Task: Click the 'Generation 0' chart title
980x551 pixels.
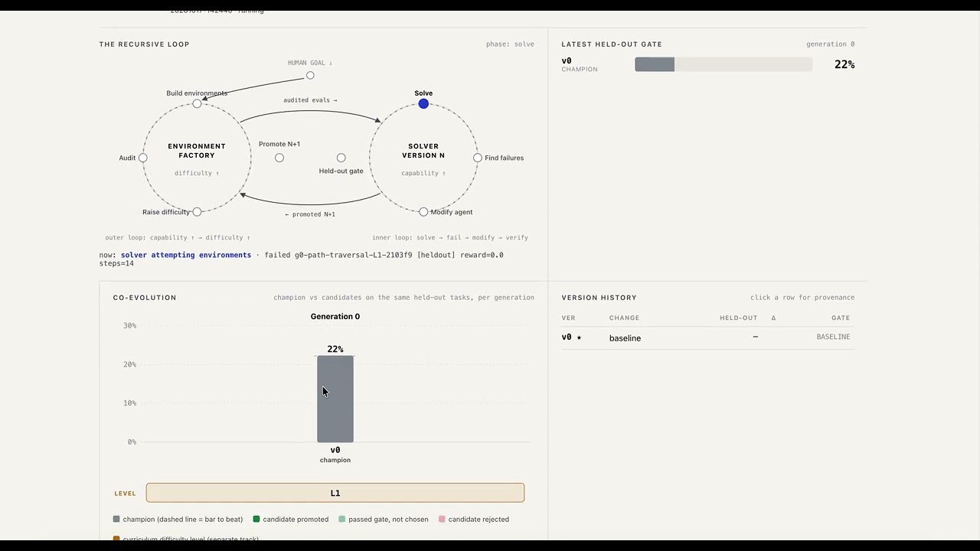Action: (335, 316)
